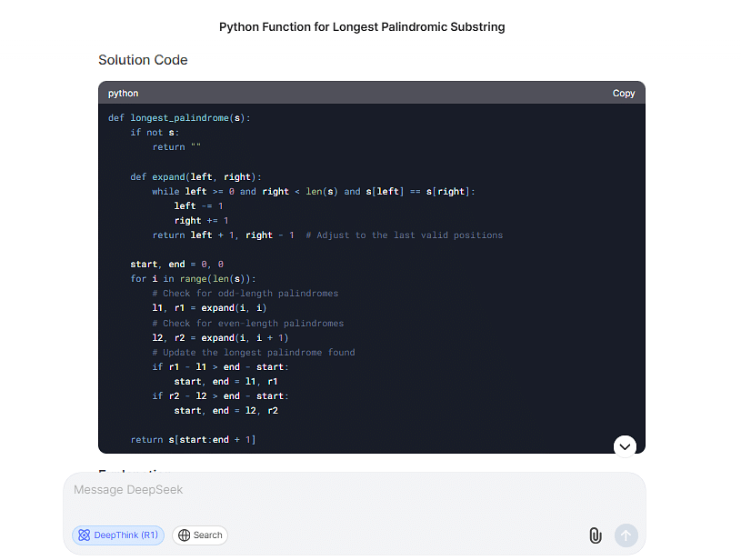Toggle web Search mode on
The image size is (741, 560).
tap(199, 535)
